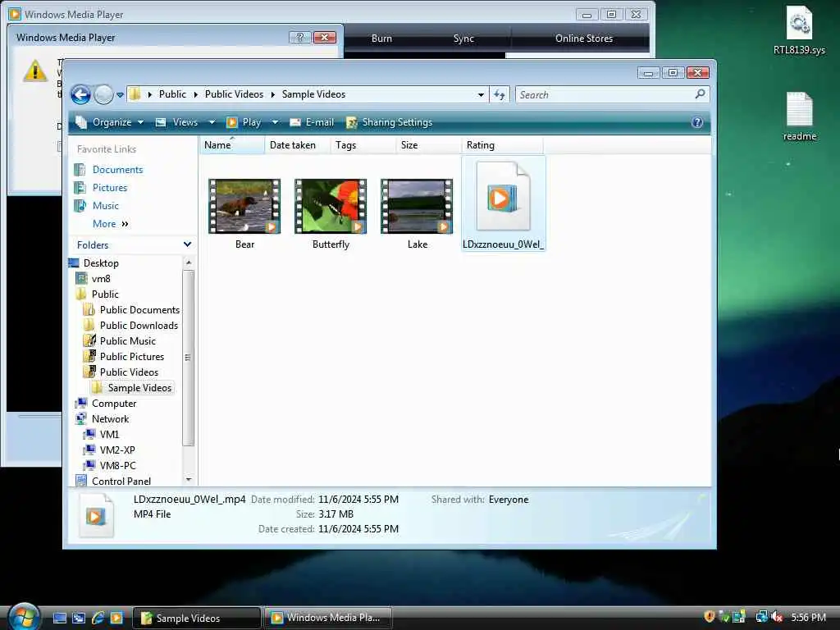This screenshot has width=840, height=630.
Task: Switch to Windows Media Player taskbar button
Action: tap(327, 618)
